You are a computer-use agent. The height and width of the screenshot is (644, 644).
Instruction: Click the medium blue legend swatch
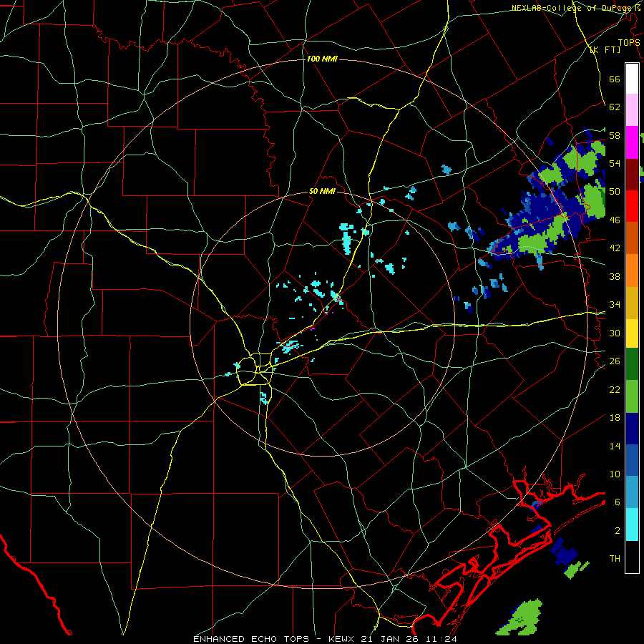(x=632, y=460)
